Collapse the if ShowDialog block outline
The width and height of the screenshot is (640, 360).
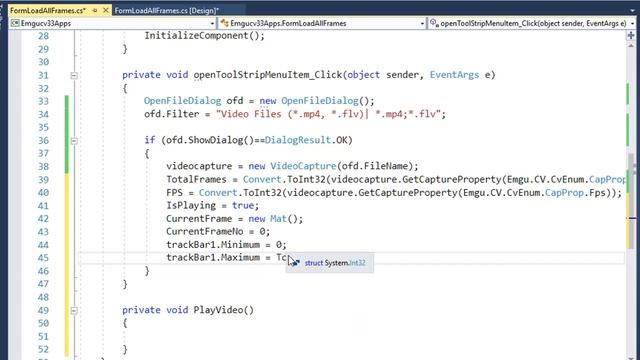click(74, 141)
